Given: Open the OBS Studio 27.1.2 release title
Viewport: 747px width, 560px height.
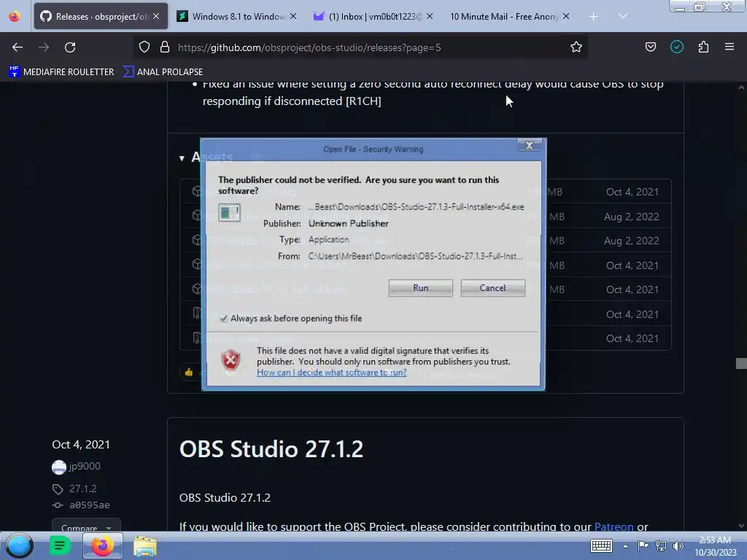Looking at the screenshot, I should 271,448.
